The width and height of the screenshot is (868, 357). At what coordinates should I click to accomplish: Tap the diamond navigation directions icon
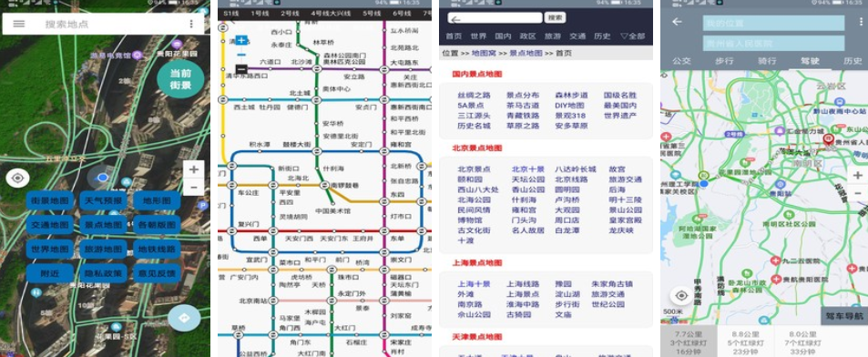point(184,318)
